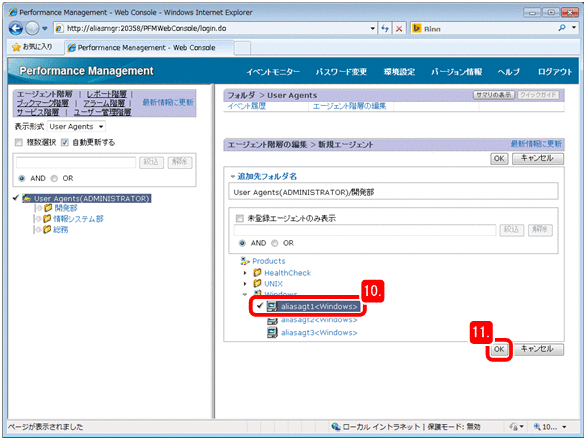Click the left pane 絞込 button
The image size is (587, 441).
pyautogui.click(x=151, y=162)
